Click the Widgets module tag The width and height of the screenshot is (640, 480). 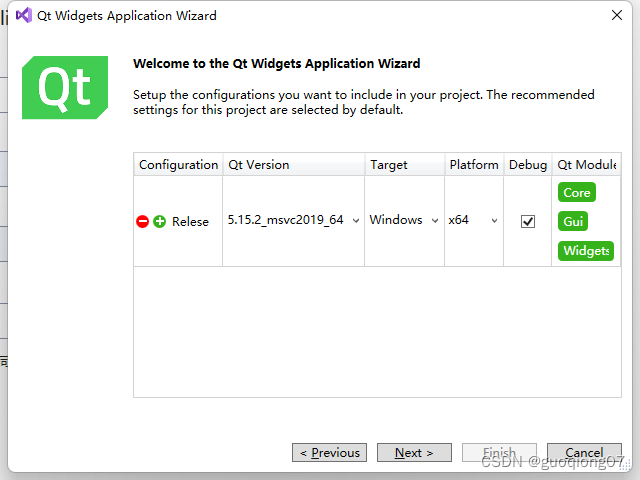[x=586, y=251]
